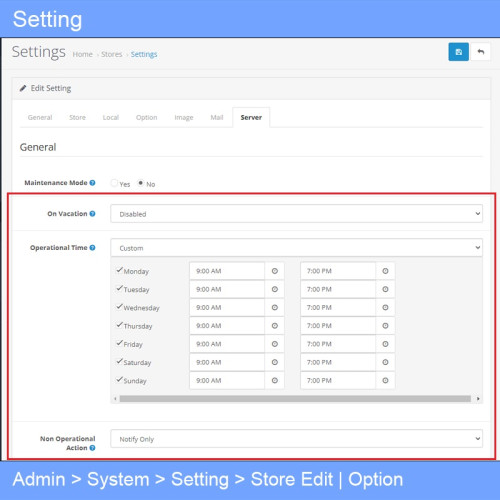Uncheck the Monday checkbox
Image resolution: width=500 pixels, height=500 pixels.
[x=119, y=270]
